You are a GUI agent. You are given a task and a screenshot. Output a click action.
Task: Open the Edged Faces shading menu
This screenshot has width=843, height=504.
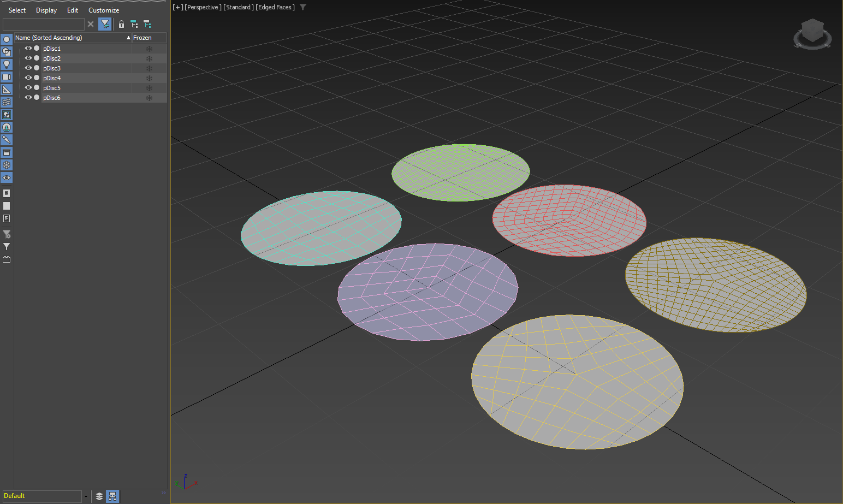275,7
